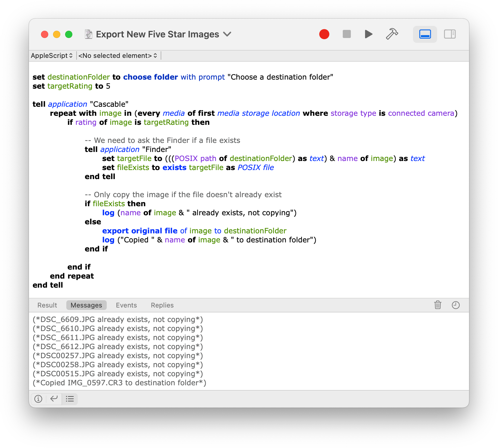The height and width of the screenshot is (448, 498).
Task: Click the log line DSC_6610.JPG already exists
Action: 118,329
